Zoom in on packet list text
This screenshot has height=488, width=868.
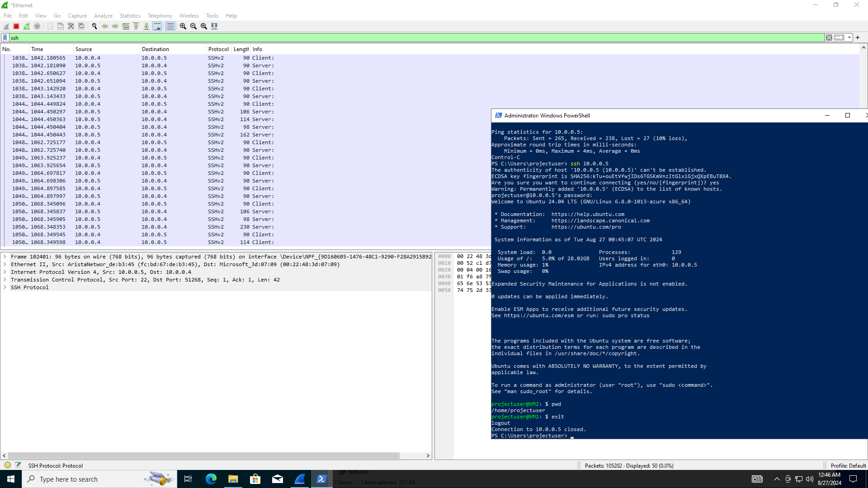click(x=183, y=26)
